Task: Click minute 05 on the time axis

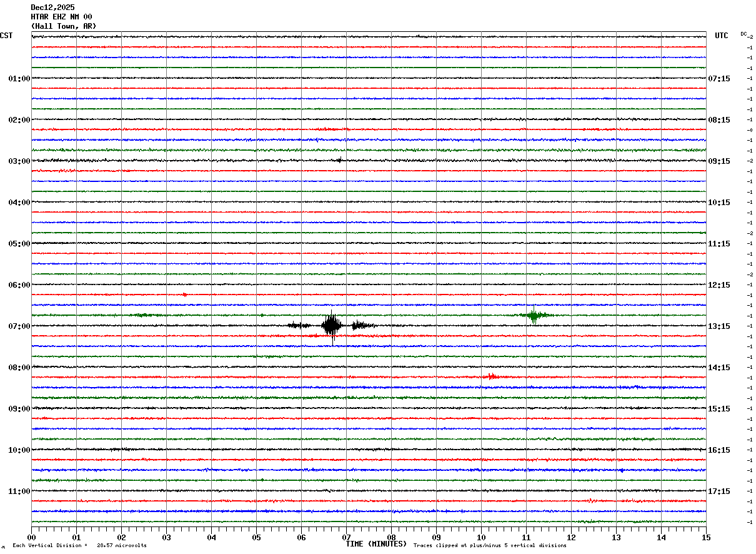Action: [x=256, y=537]
